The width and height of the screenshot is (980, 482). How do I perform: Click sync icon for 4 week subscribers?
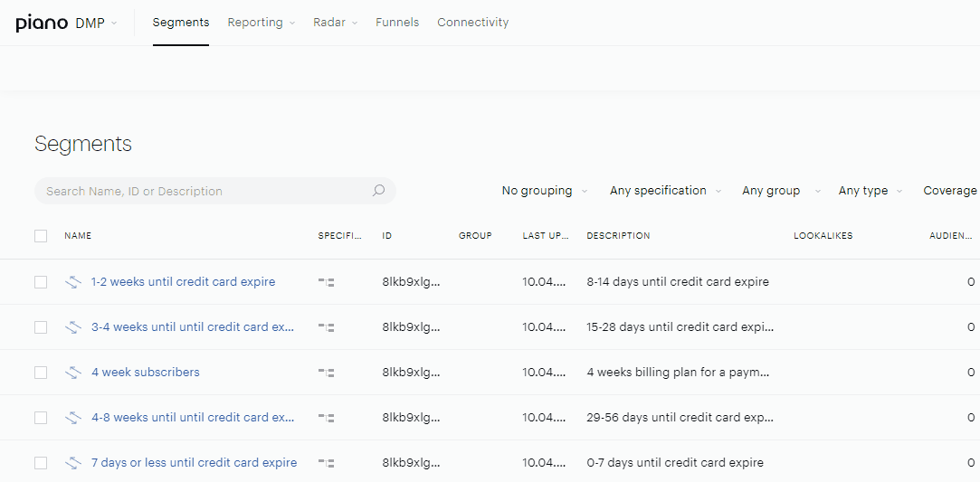tap(73, 373)
